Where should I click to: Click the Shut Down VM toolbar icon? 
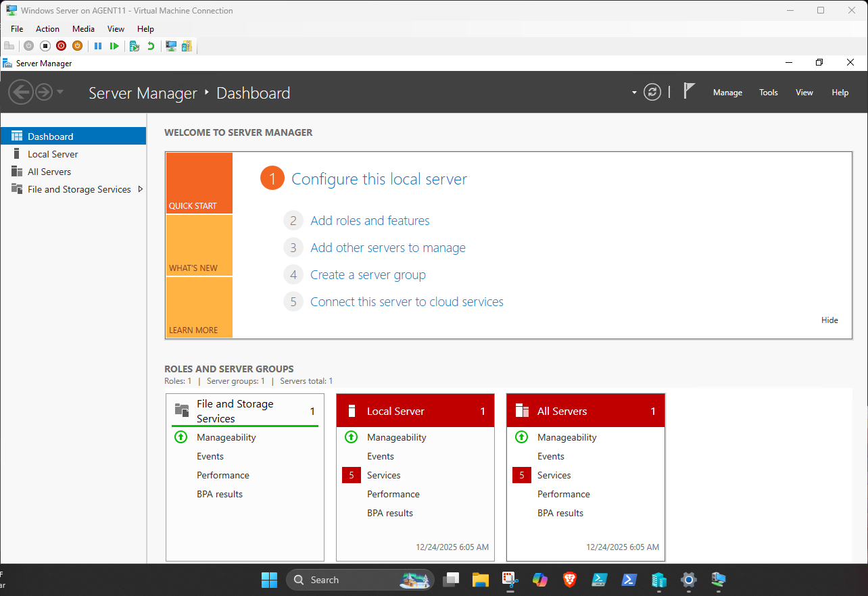[78, 46]
